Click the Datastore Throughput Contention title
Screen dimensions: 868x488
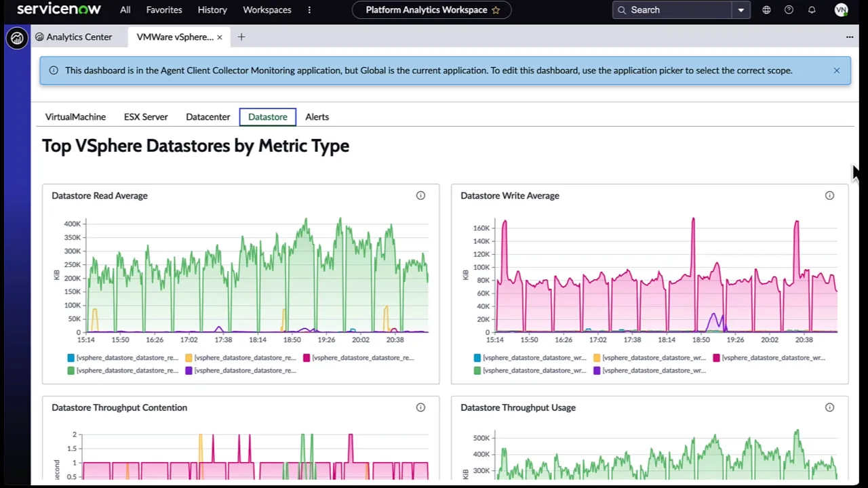(x=119, y=407)
